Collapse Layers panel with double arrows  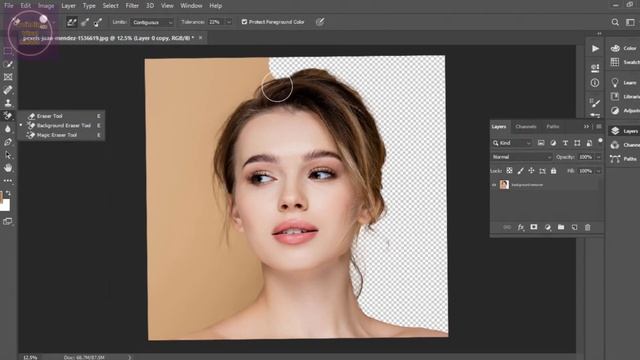click(587, 127)
